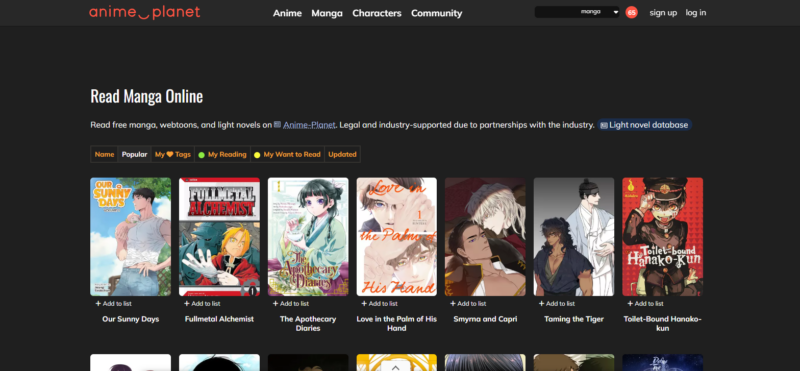Click the Taming the Tiger title
Screen dimensions: 800x371
(574, 319)
